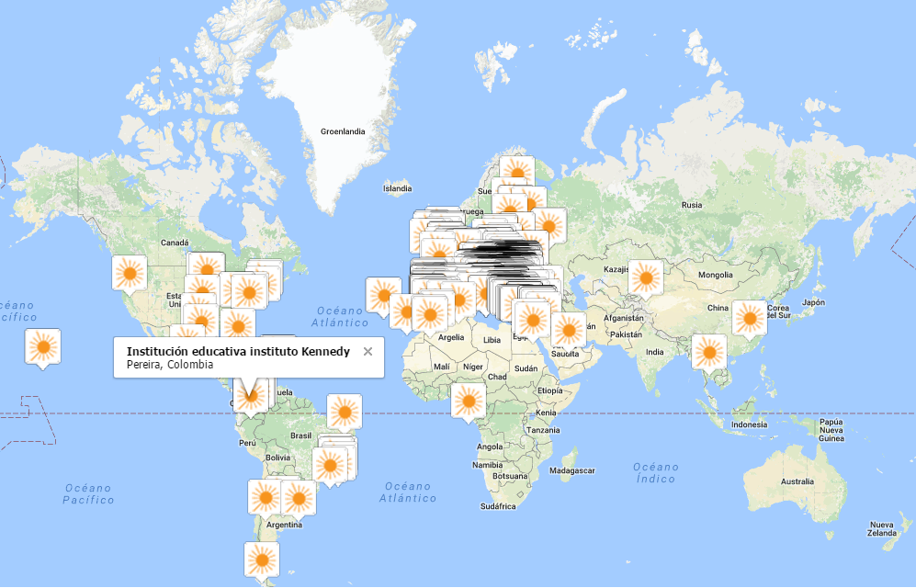916x588 pixels.
Task: Click the Madagascar map label
Action: pyautogui.click(x=571, y=470)
